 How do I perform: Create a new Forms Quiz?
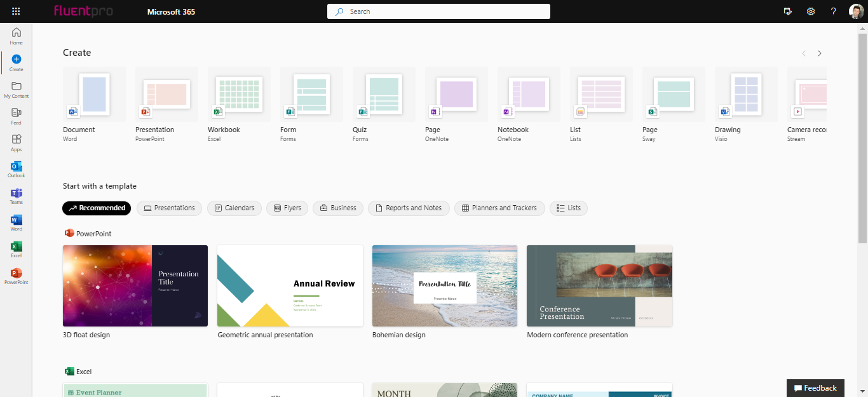pyautogui.click(x=384, y=105)
